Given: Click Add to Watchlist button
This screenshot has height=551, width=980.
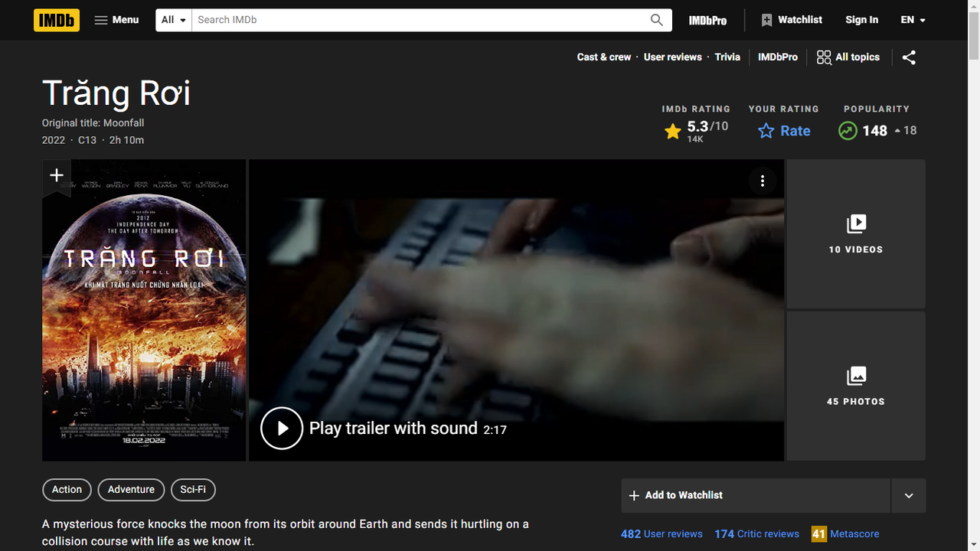Looking at the screenshot, I should pos(756,495).
